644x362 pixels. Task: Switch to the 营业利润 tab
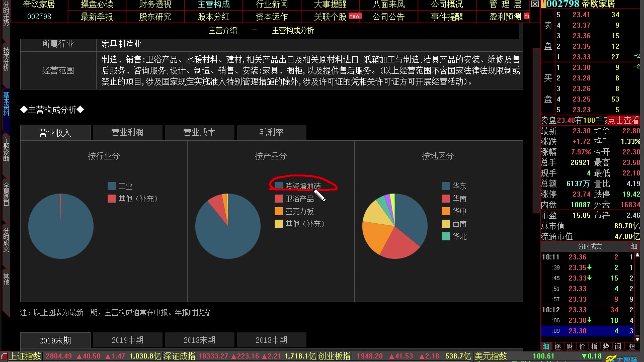(127, 132)
